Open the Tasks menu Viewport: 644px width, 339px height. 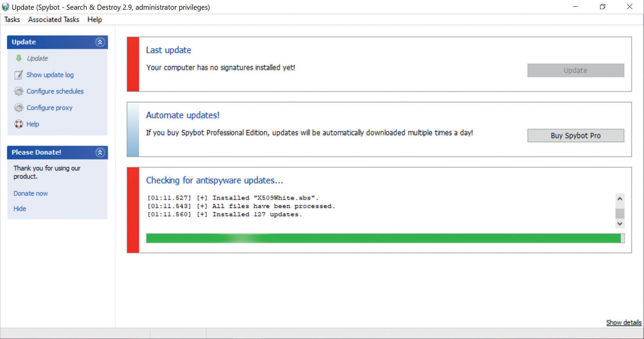12,19
